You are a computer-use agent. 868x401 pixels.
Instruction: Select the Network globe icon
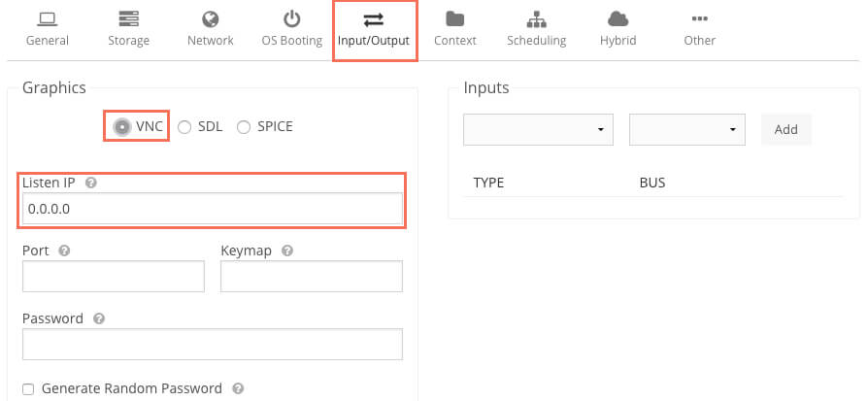211,19
